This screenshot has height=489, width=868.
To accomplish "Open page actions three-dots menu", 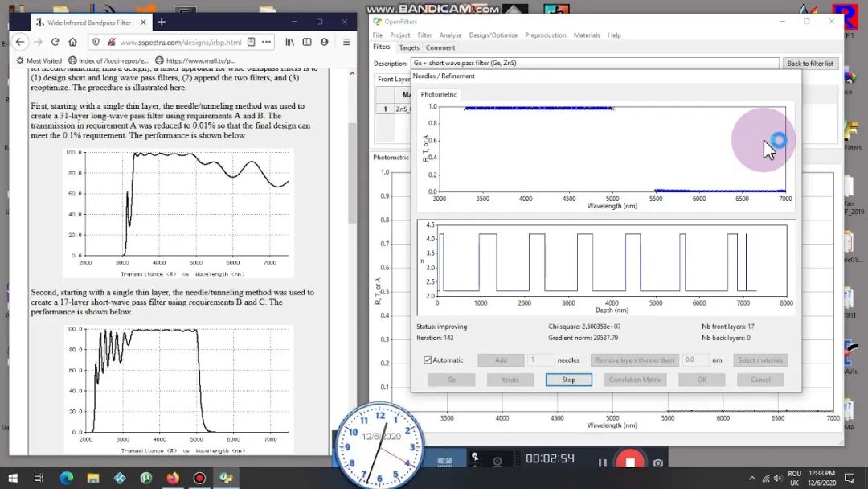I will tap(266, 42).
